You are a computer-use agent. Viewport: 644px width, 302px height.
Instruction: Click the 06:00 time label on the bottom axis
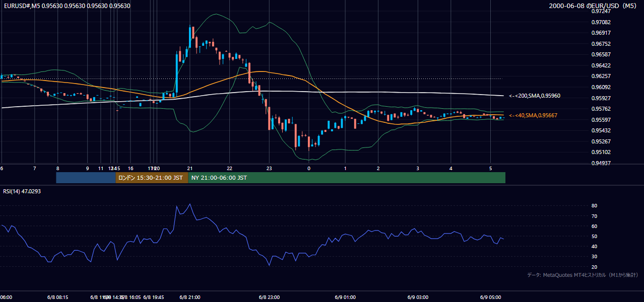pyautogui.click(x=6, y=297)
